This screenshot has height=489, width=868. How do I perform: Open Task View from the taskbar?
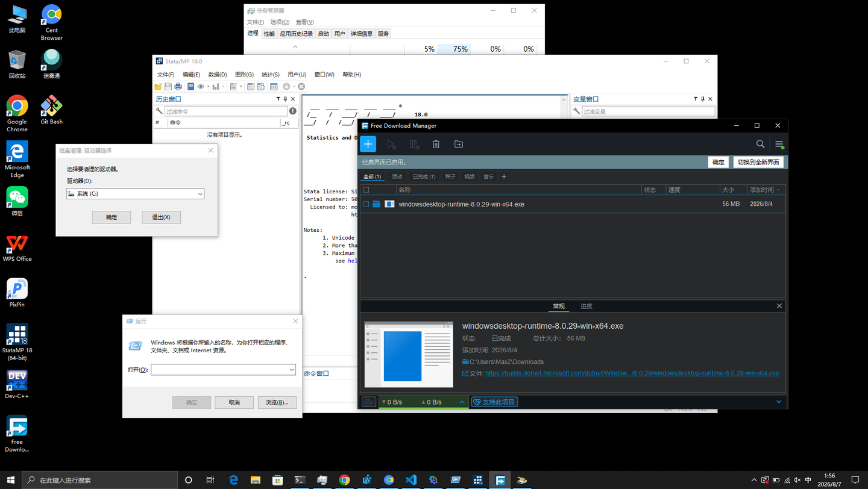tap(210, 480)
